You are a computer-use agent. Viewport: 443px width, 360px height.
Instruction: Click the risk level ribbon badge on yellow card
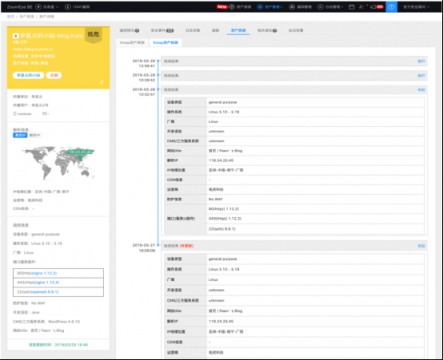click(x=93, y=35)
